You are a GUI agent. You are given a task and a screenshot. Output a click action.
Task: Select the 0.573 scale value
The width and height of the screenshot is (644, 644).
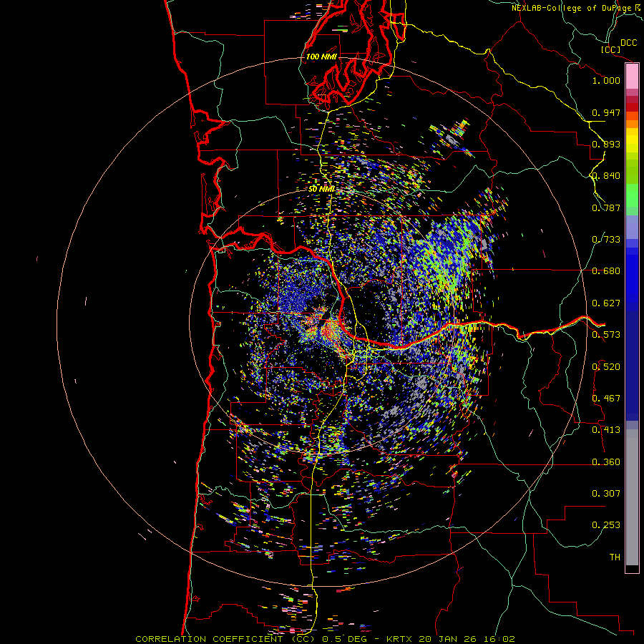coord(606,335)
